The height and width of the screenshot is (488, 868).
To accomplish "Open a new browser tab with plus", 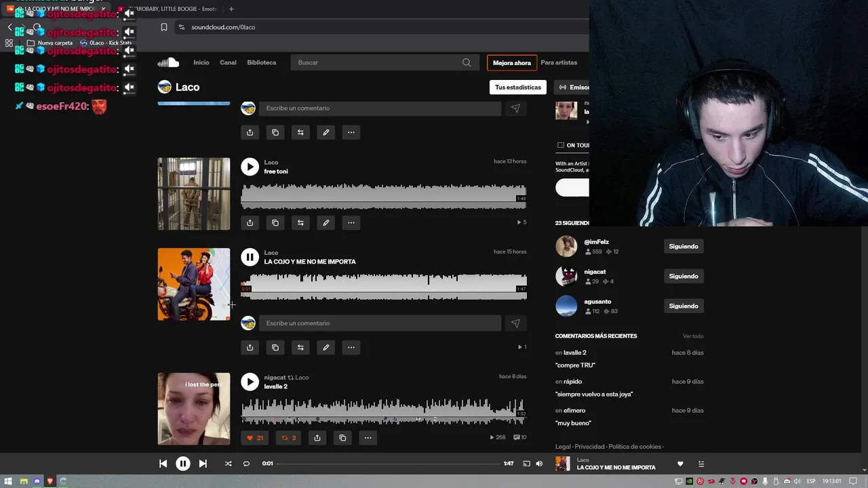I will tap(231, 9).
